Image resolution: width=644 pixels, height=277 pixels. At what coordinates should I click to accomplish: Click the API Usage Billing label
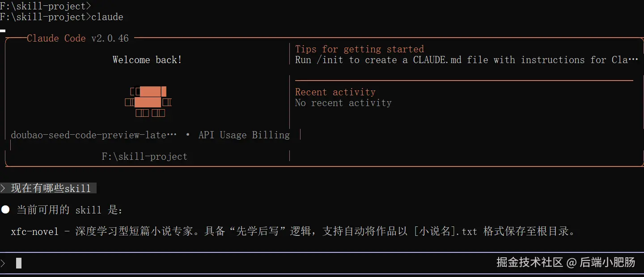click(244, 135)
